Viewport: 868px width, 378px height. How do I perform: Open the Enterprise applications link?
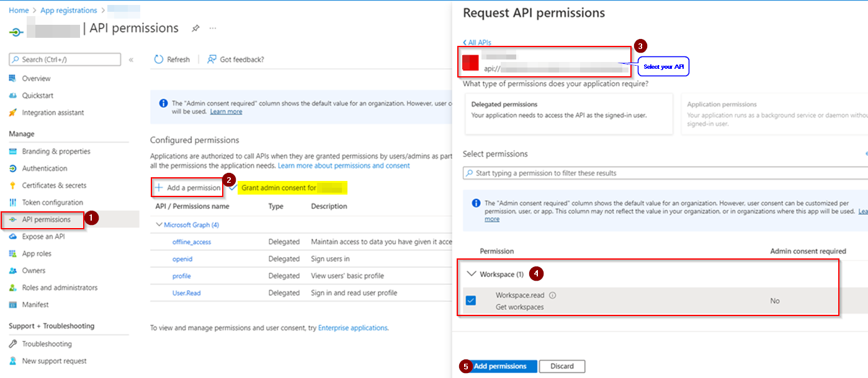point(352,328)
